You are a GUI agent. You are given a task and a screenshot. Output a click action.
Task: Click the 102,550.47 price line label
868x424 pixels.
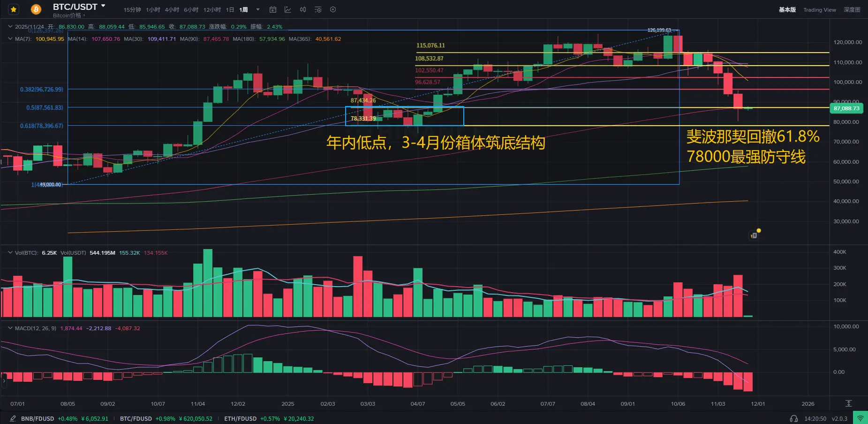pos(429,70)
